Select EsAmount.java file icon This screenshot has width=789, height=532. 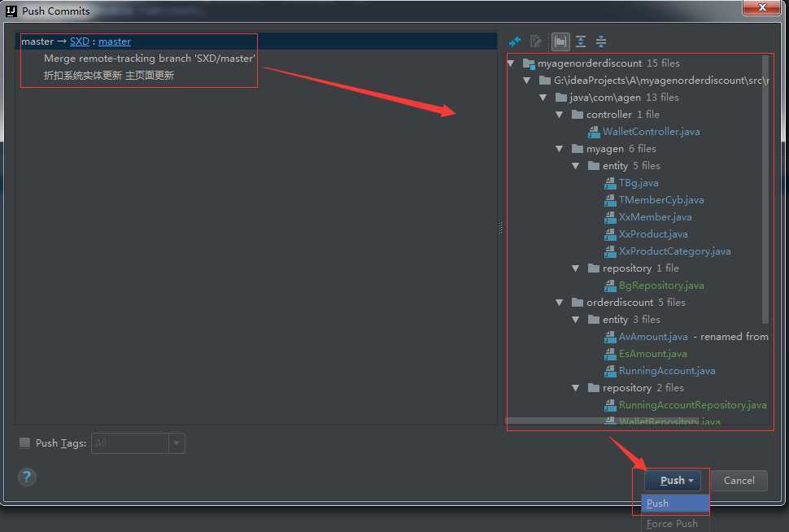610,354
